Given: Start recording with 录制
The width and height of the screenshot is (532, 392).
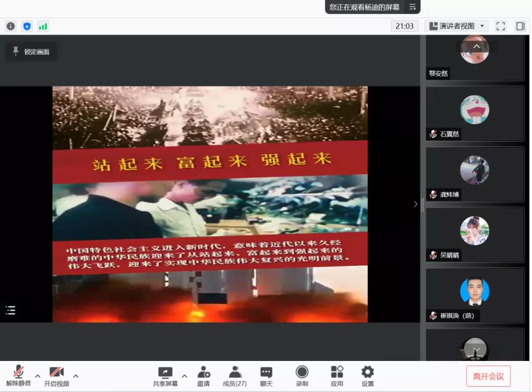Looking at the screenshot, I should pos(302,376).
